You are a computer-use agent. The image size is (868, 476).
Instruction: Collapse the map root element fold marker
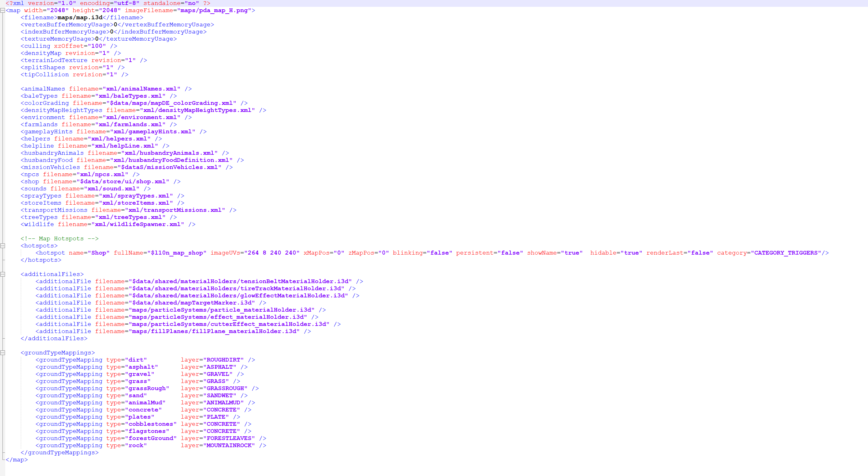coord(3,11)
